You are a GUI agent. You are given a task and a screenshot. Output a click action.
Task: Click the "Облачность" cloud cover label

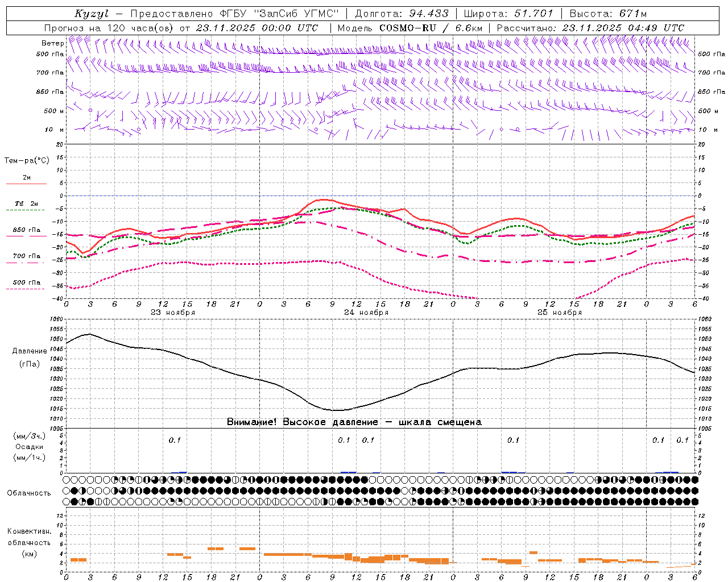(29, 493)
